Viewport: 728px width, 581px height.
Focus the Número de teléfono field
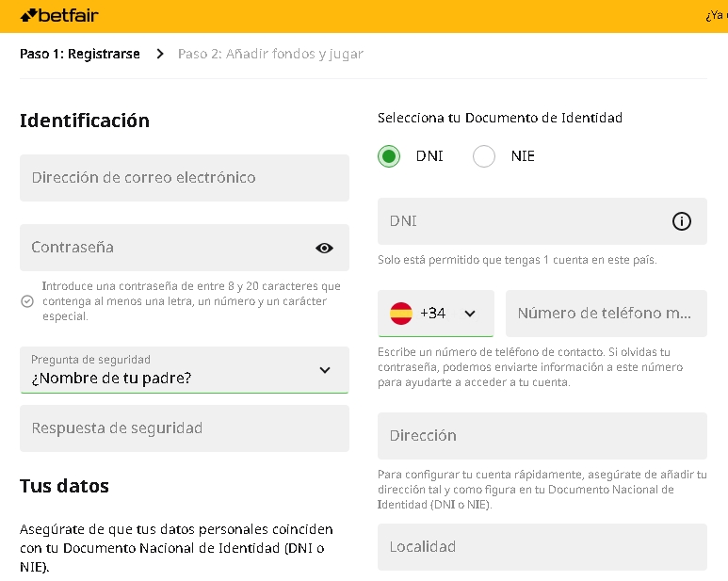pos(607,314)
